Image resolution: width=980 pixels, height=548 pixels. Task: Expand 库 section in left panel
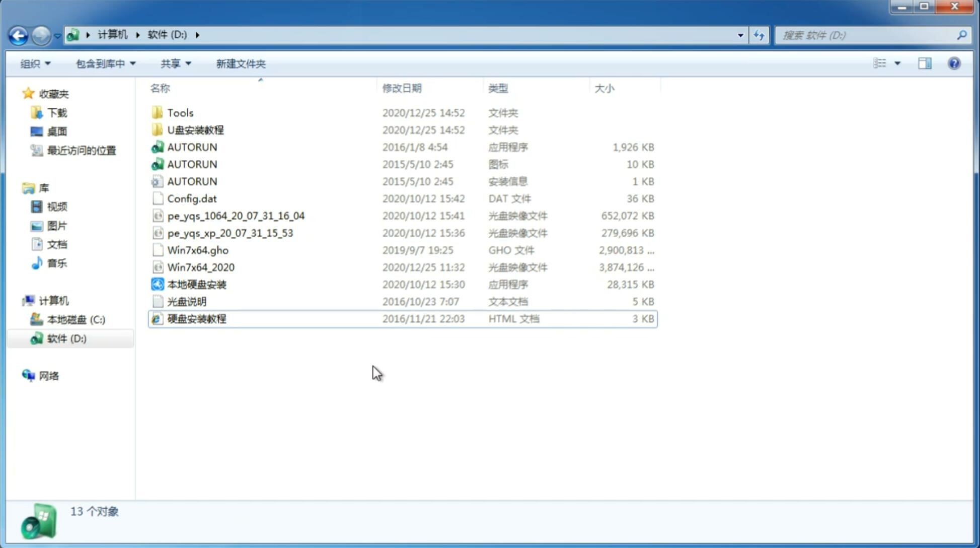pos(18,188)
